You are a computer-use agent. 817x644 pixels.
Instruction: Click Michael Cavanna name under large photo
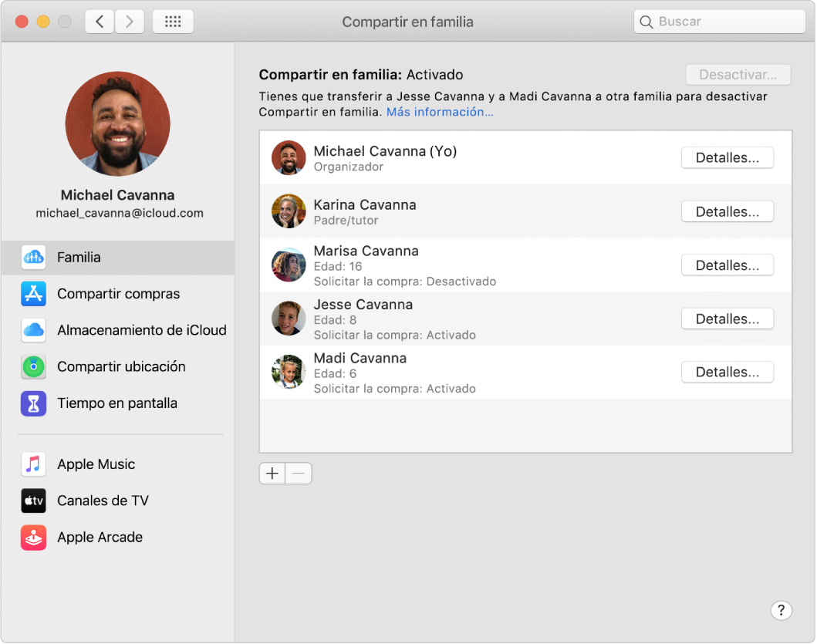[x=118, y=195]
